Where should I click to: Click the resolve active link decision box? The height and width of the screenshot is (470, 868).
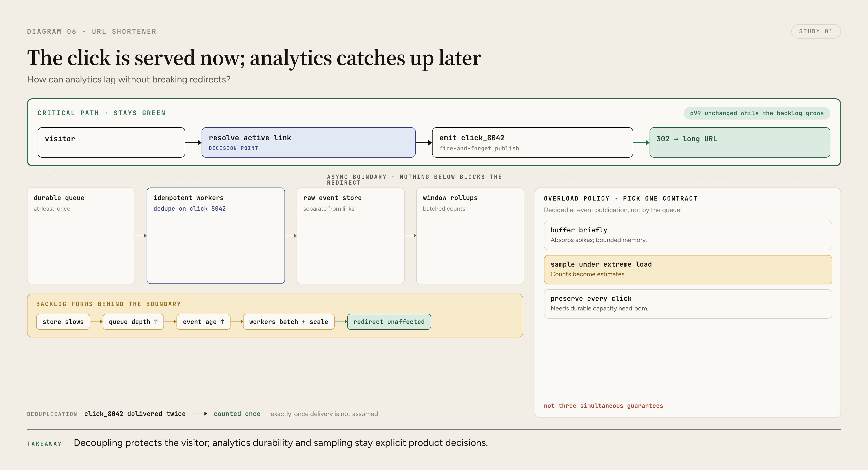pos(308,142)
